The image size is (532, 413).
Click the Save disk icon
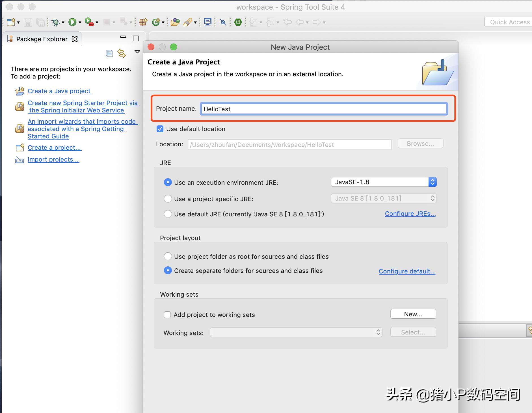28,22
